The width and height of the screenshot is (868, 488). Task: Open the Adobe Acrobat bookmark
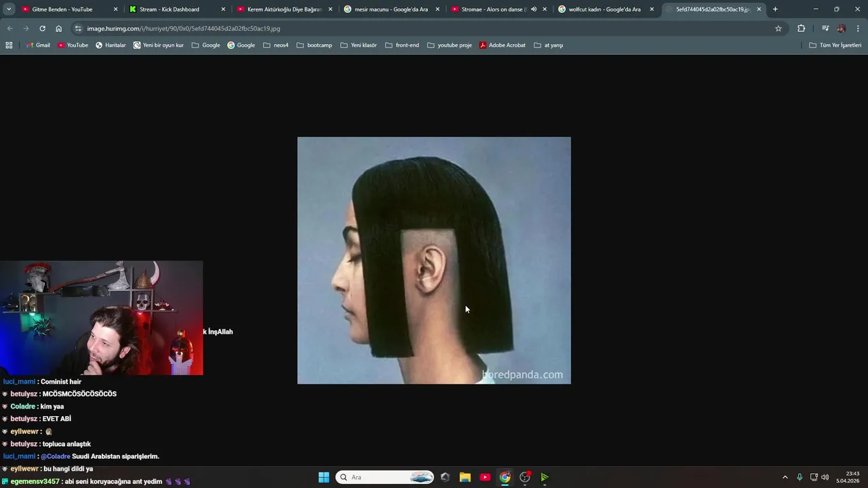point(502,45)
